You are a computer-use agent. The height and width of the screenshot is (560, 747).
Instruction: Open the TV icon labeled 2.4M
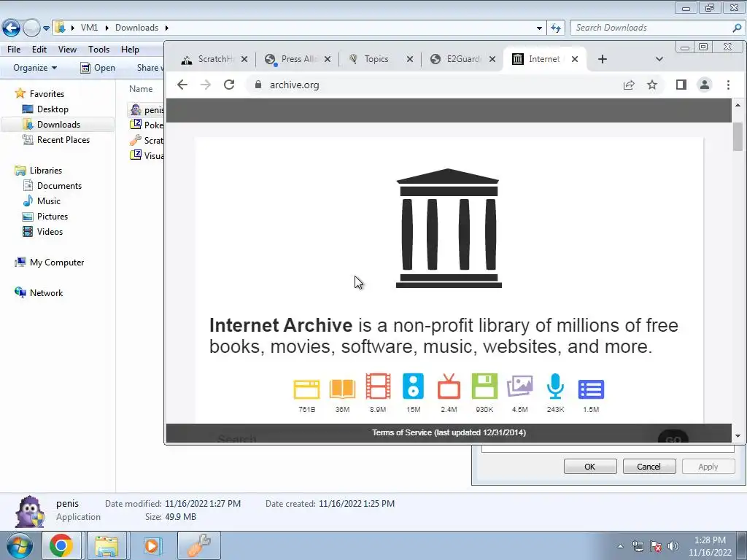(x=449, y=386)
